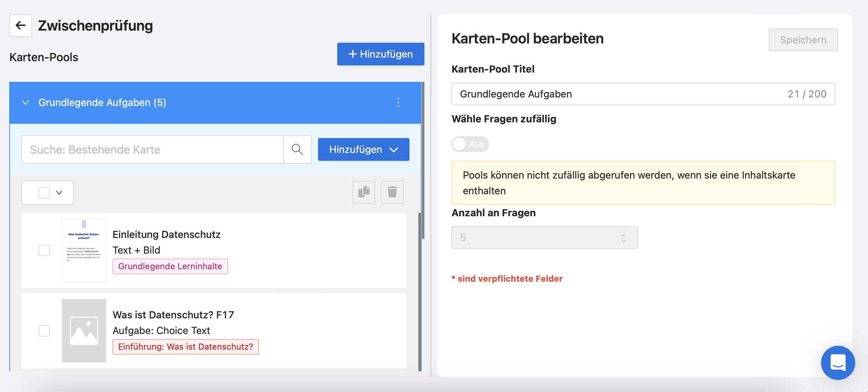Click the Was ist Datenschutz? F17 title
This screenshot has height=392, width=868.
coord(173,315)
